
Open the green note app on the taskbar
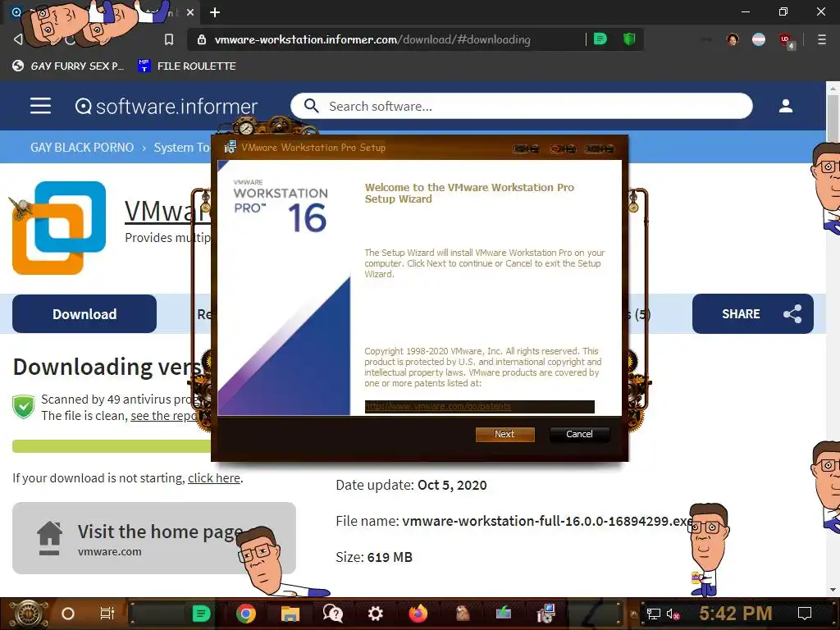[201, 614]
